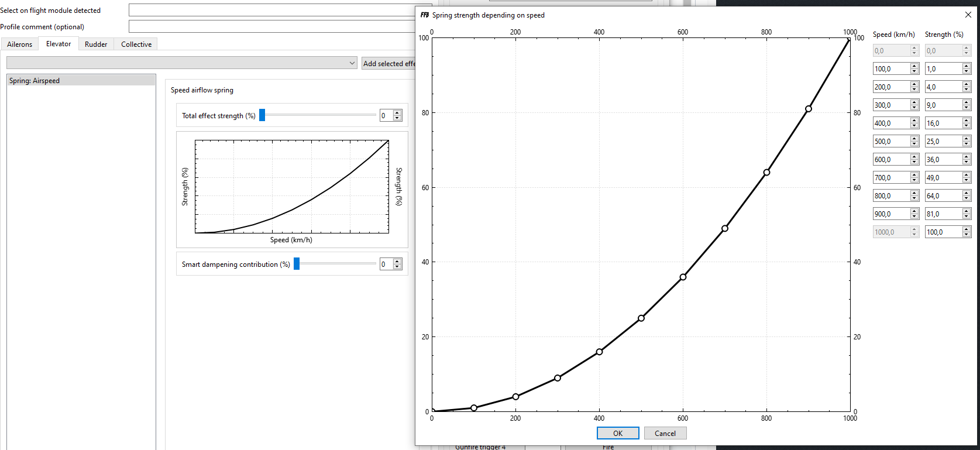980x450 pixels.
Task: Click the Smart dampening contribution stepper arrows
Action: coord(397,264)
